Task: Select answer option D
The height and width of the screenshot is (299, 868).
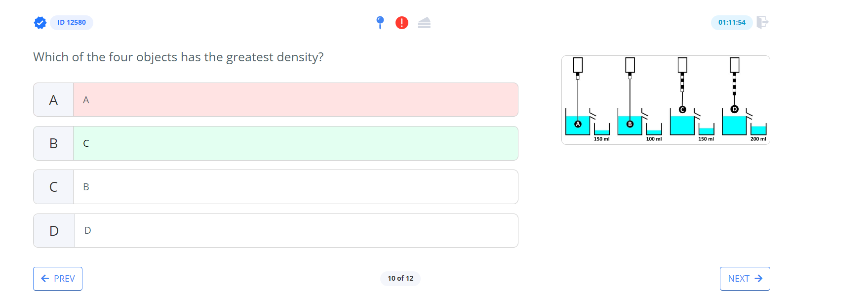Action: (x=276, y=230)
